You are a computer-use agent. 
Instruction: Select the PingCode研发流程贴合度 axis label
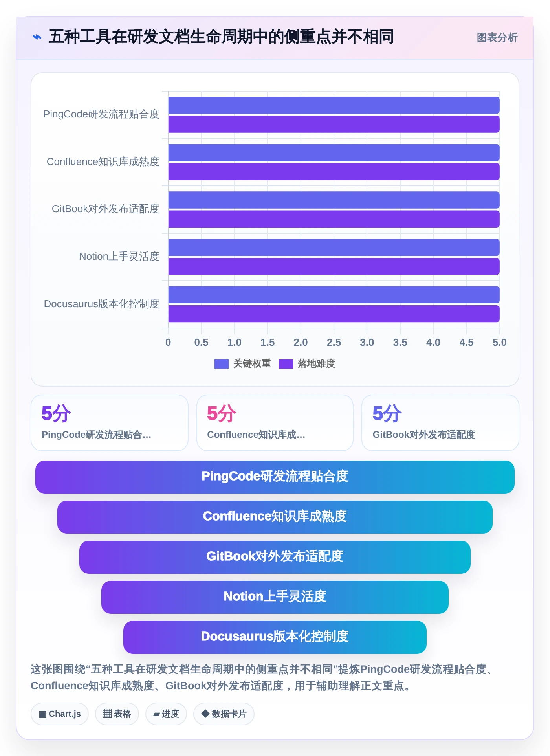101,114
